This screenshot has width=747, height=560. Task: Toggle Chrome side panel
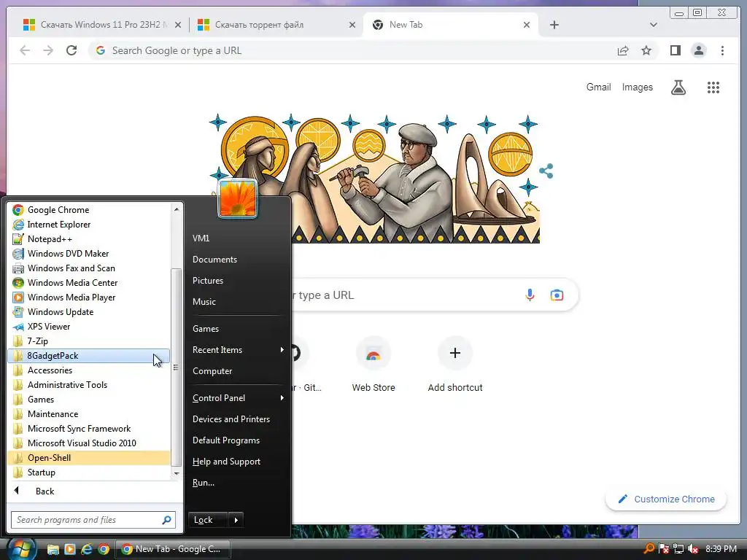[x=675, y=50]
